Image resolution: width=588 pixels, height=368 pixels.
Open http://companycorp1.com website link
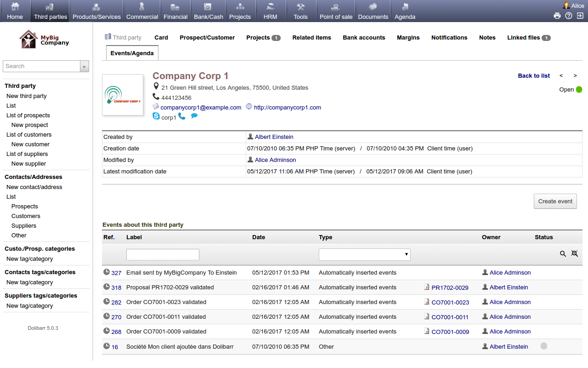(x=288, y=108)
